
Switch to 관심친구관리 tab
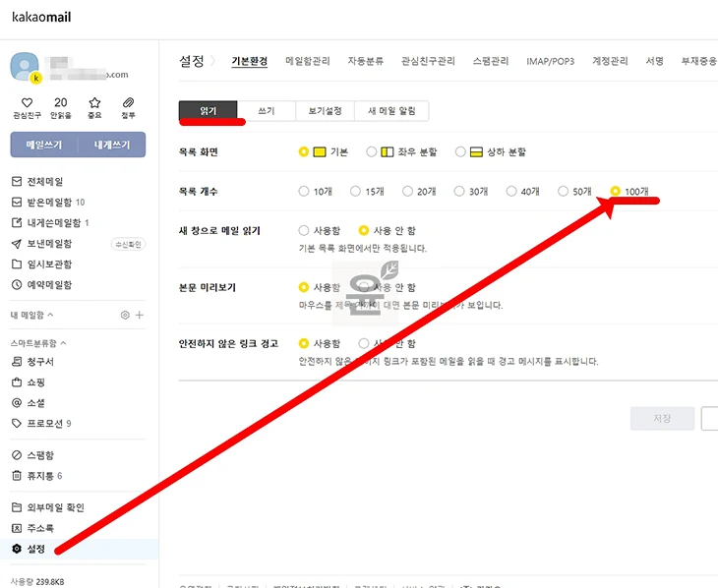coord(428,61)
